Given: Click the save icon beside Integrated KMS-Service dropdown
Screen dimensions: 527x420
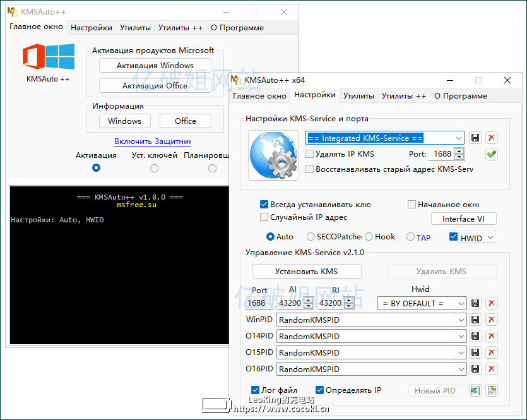Looking at the screenshot, I should (x=475, y=138).
